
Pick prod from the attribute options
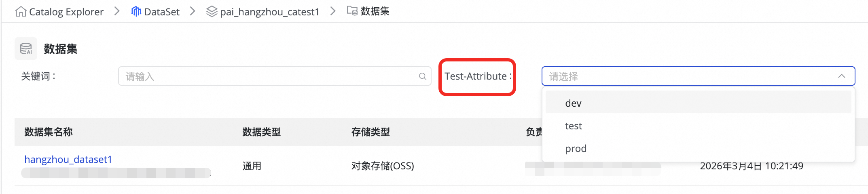coord(576,149)
